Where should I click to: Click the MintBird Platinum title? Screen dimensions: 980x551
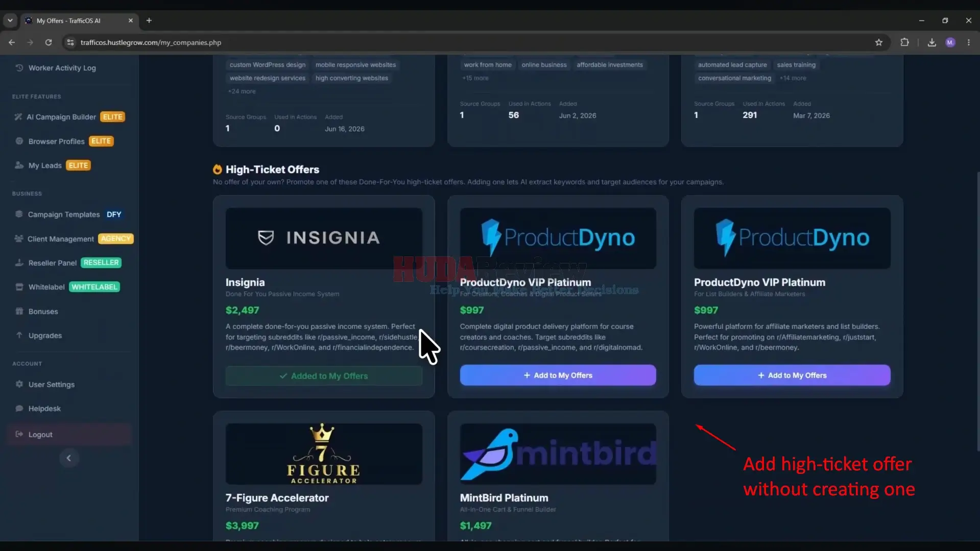click(x=504, y=498)
